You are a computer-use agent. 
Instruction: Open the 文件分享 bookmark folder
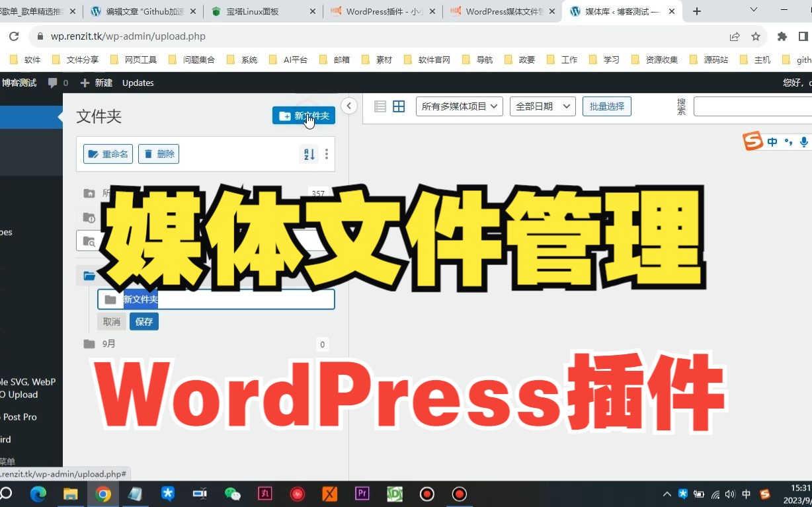(x=75, y=59)
